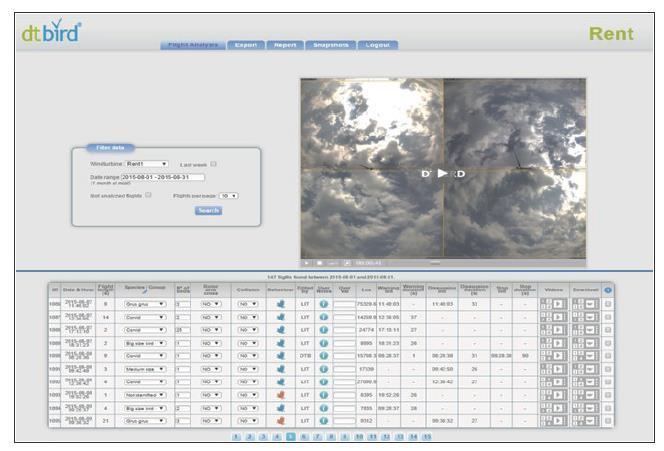Play video for the flight of length 14
Image resolution: width=664 pixels, height=451 pixels.
click(x=558, y=317)
